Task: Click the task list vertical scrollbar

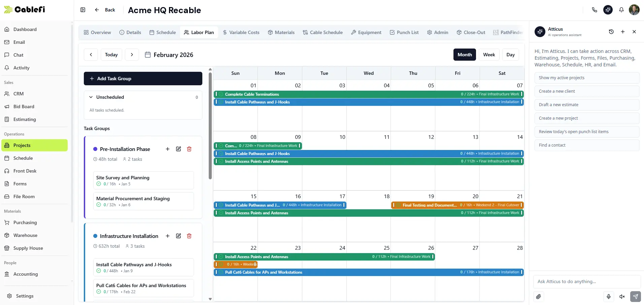Action: (x=210, y=125)
